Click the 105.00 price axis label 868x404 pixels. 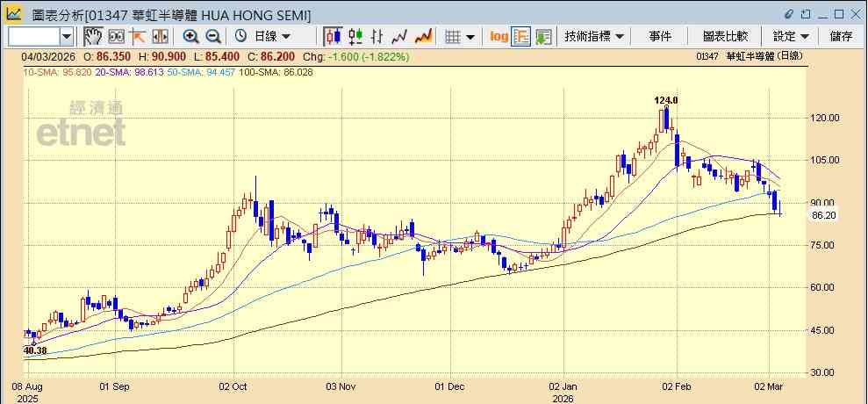click(825, 160)
